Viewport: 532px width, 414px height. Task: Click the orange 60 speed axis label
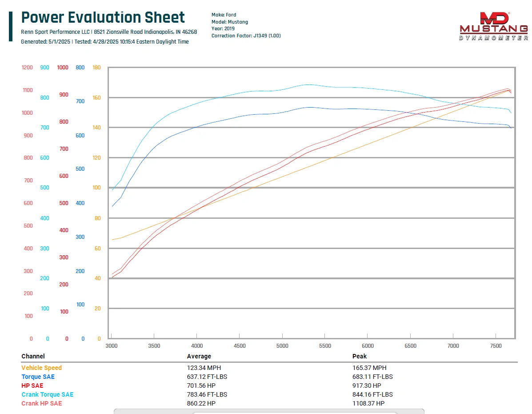[98, 249]
